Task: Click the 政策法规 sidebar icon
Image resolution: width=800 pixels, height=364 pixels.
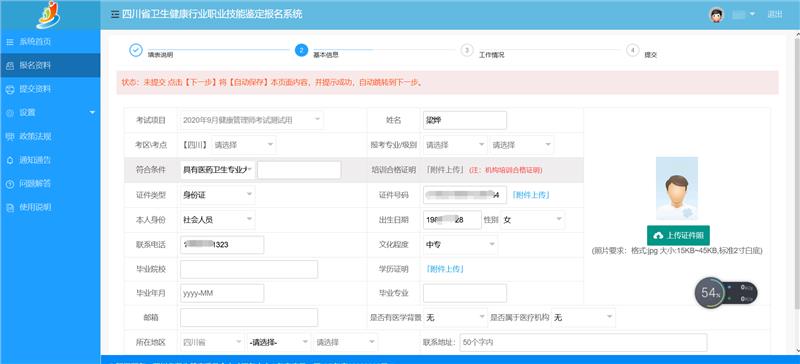Action: point(10,136)
